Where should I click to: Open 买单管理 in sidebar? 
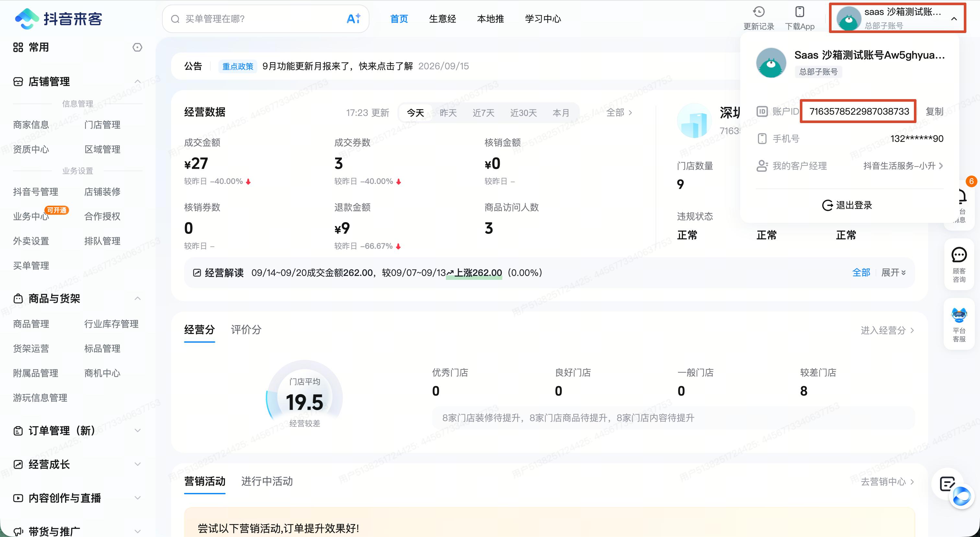[x=31, y=266]
